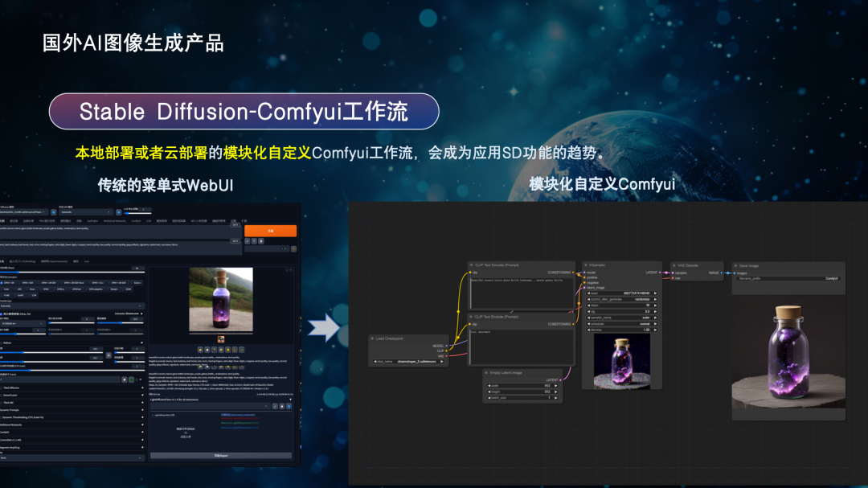Click the reuse seed recycle icon

[131, 379]
